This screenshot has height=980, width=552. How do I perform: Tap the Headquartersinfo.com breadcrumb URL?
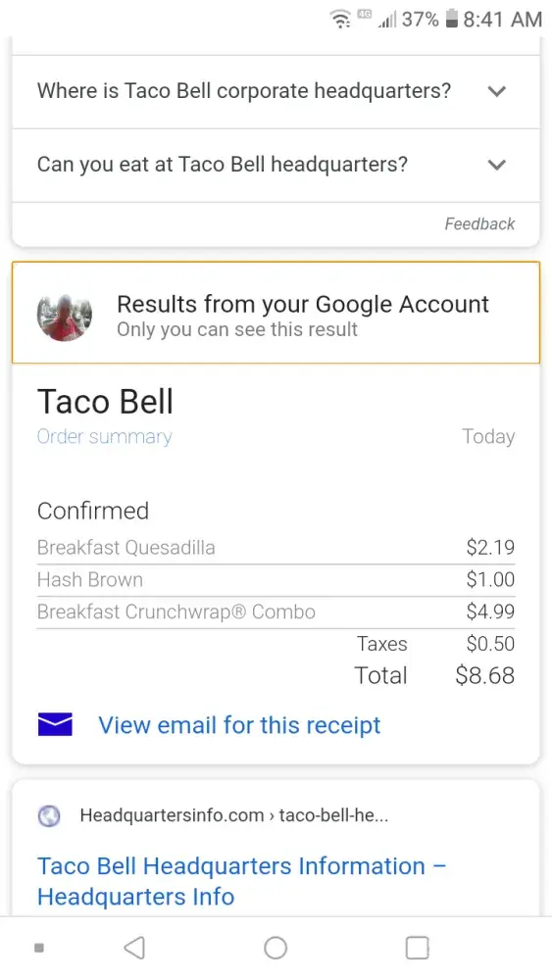pos(233,815)
